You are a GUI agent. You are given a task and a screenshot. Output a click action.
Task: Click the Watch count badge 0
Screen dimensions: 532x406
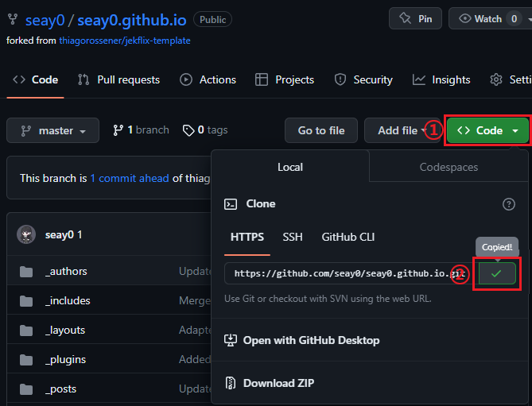coord(514,18)
